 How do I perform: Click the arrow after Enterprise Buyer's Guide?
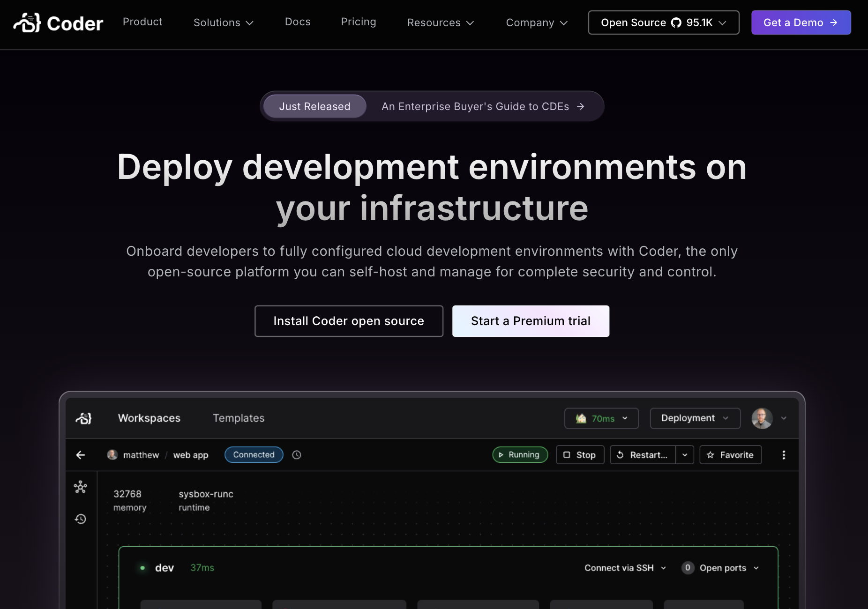[581, 106]
